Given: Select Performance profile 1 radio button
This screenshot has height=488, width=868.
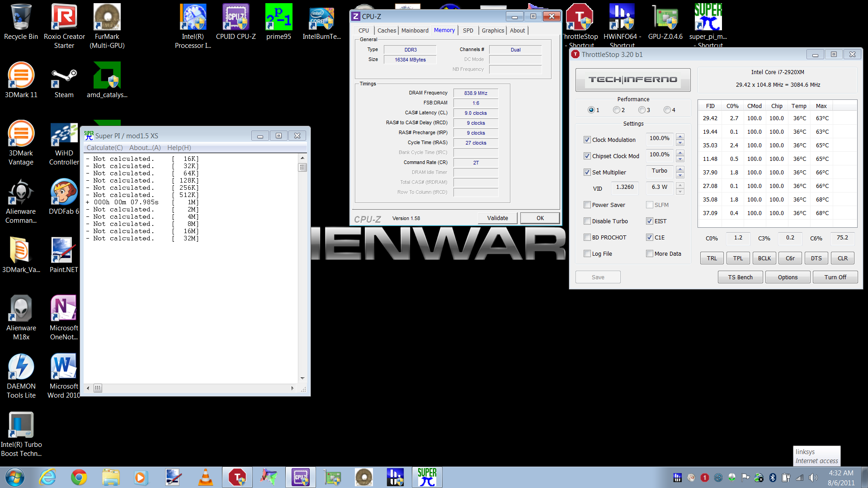Looking at the screenshot, I should (591, 110).
